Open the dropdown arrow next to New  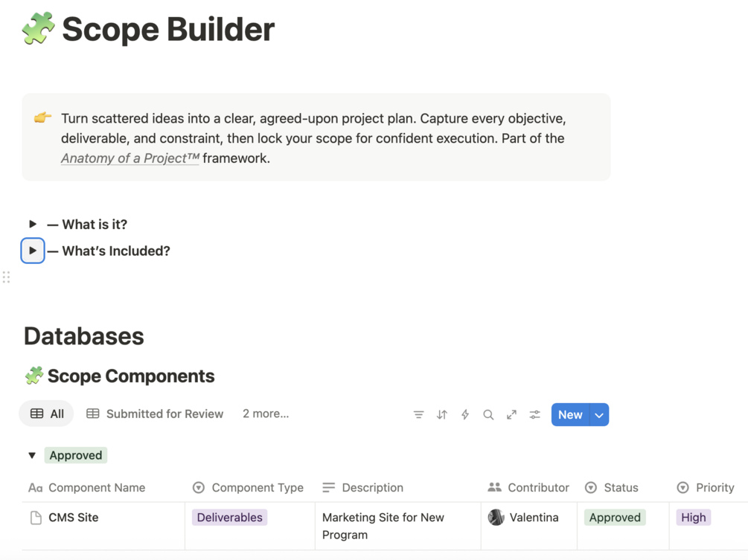(x=599, y=415)
